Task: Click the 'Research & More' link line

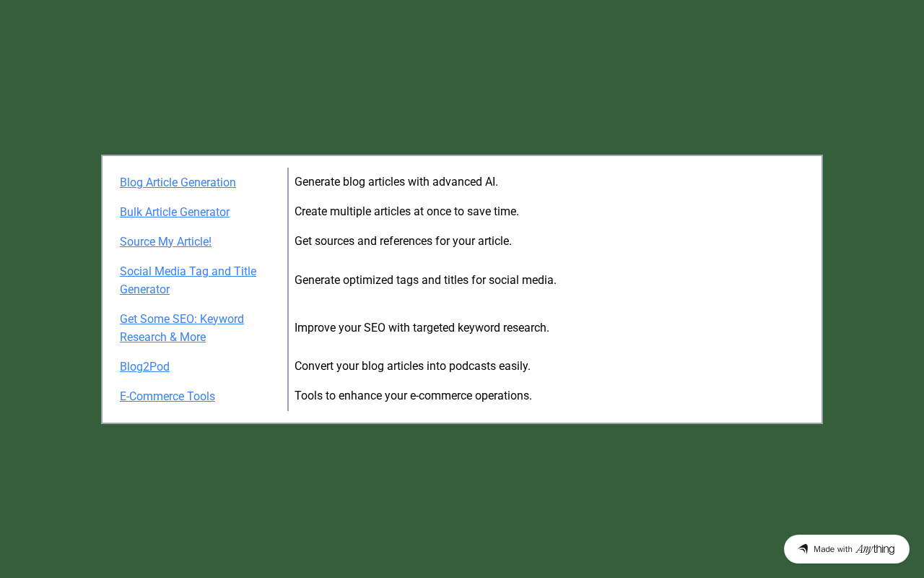Action: [x=162, y=337]
